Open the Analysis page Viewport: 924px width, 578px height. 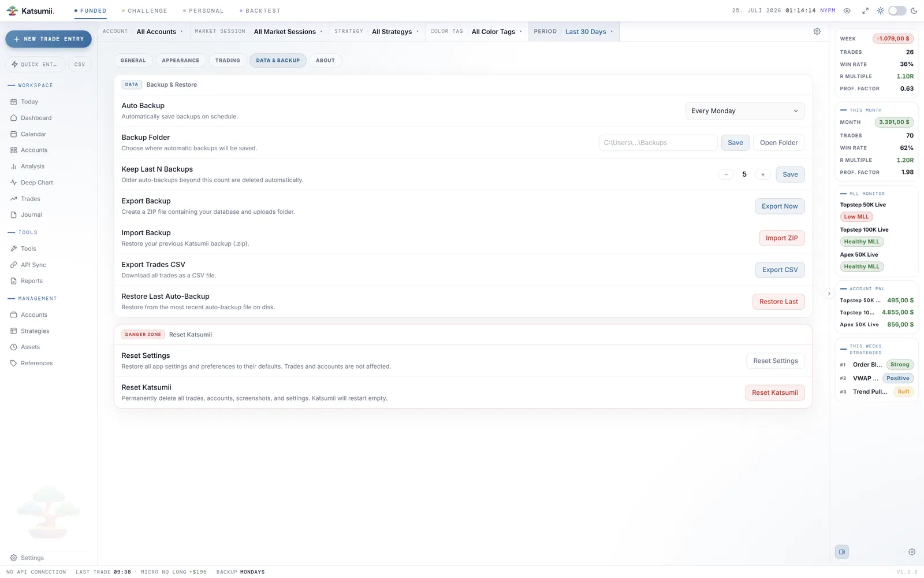click(x=32, y=166)
